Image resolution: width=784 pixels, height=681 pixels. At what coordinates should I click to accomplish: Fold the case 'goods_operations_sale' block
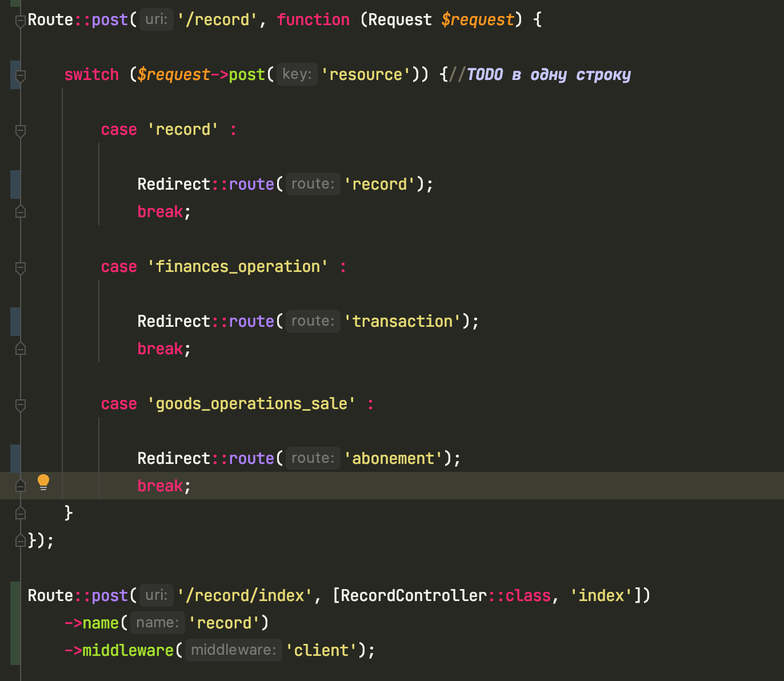[x=21, y=405]
